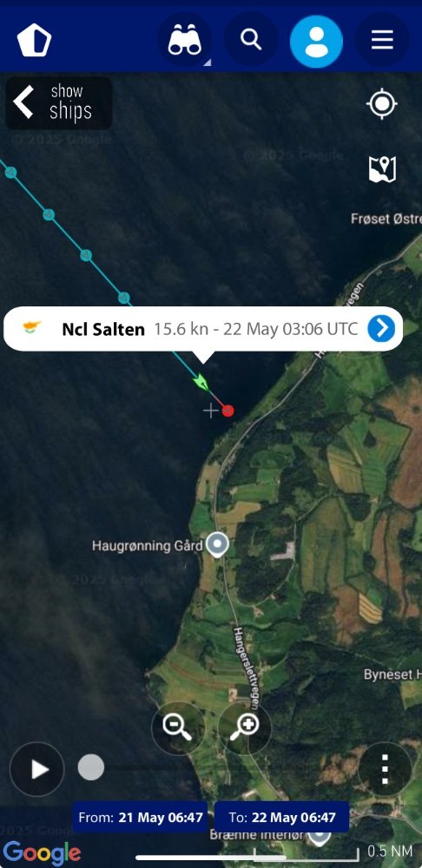Open the binoculars explore menu
422x868 pixels.
184,41
